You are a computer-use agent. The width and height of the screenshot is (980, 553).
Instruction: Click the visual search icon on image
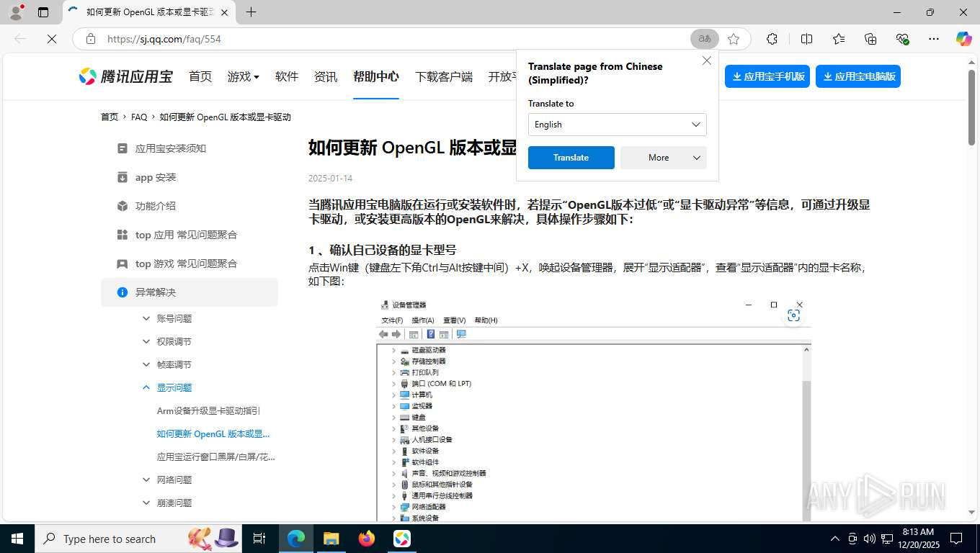point(793,315)
